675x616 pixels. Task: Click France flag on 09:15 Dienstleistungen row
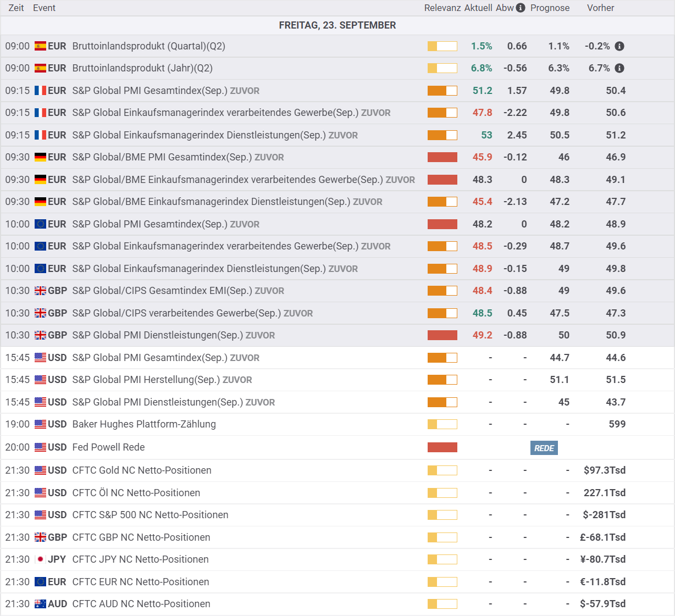[x=40, y=135]
